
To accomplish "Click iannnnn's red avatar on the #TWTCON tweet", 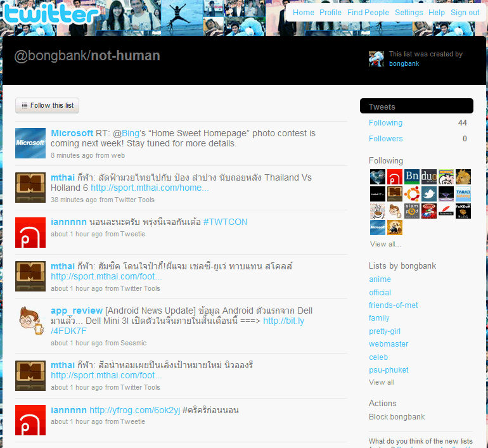I will pyautogui.click(x=30, y=233).
